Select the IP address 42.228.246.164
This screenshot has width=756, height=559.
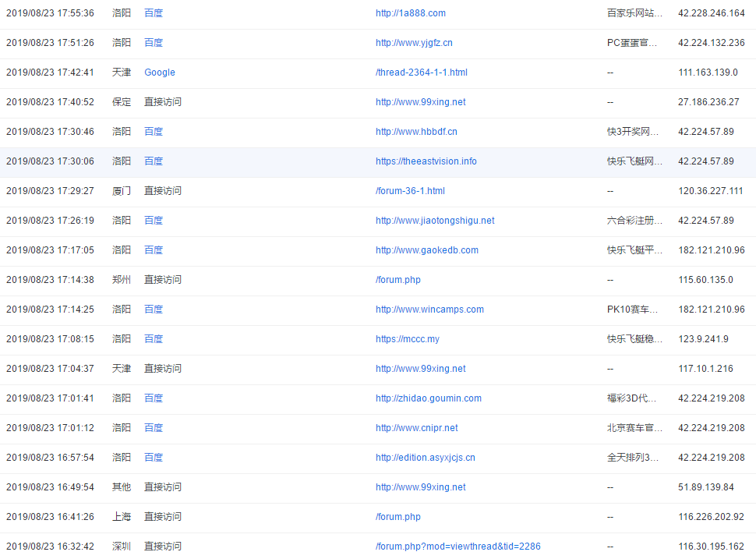tap(711, 13)
